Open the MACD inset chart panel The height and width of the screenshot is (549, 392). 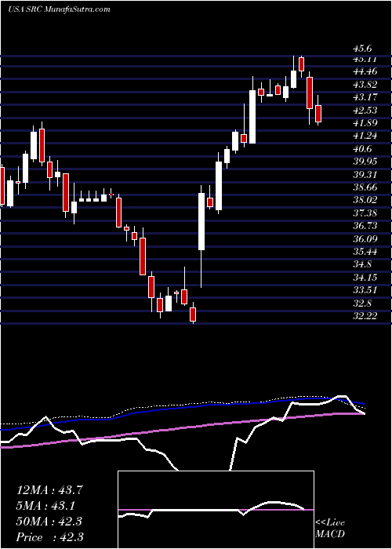pyautogui.click(x=216, y=510)
